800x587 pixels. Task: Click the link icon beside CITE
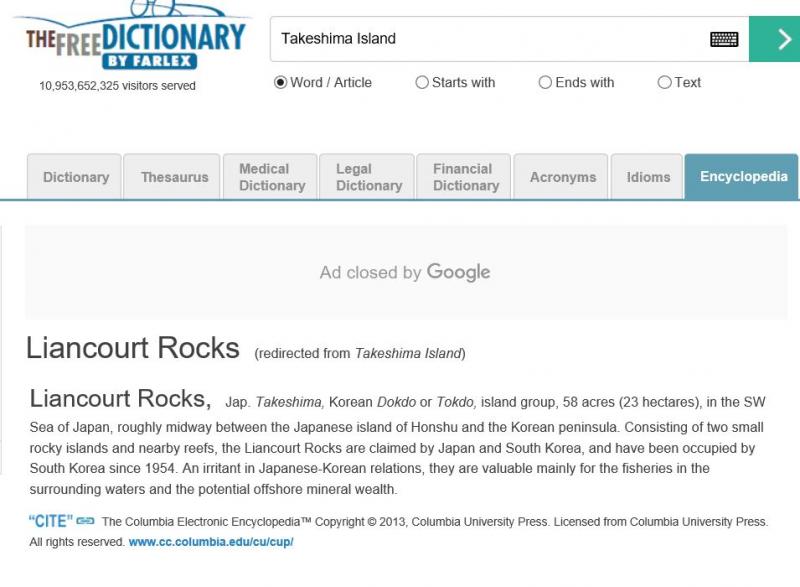[x=85, y=521]
